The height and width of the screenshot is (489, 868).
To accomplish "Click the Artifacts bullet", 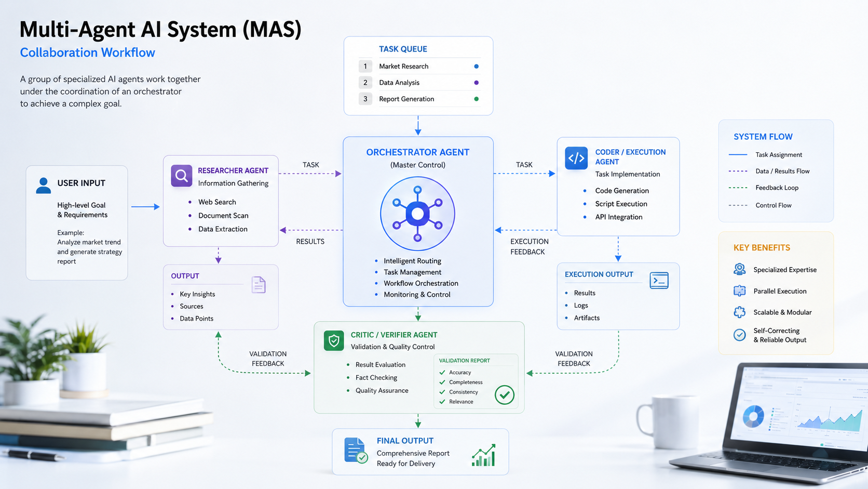I will pos(582,318).
